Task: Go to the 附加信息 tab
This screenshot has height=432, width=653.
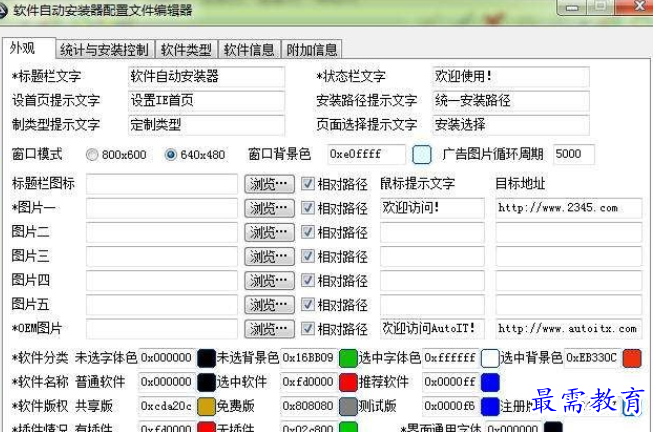Action: click(x=312, y=50)
